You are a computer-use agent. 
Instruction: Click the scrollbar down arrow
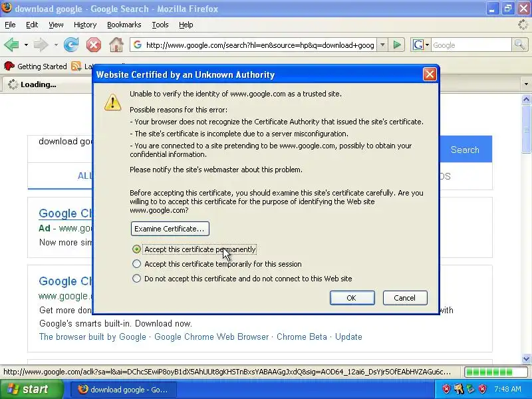click(526, 358)
